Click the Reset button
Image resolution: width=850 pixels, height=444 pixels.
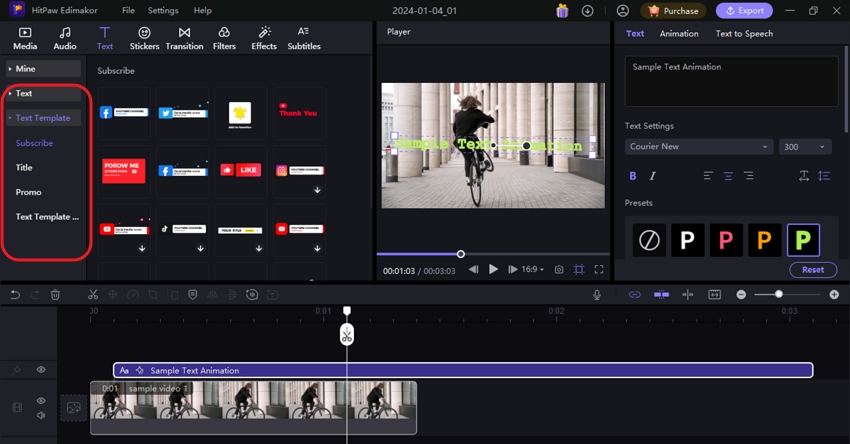click(x=812, y=270)
